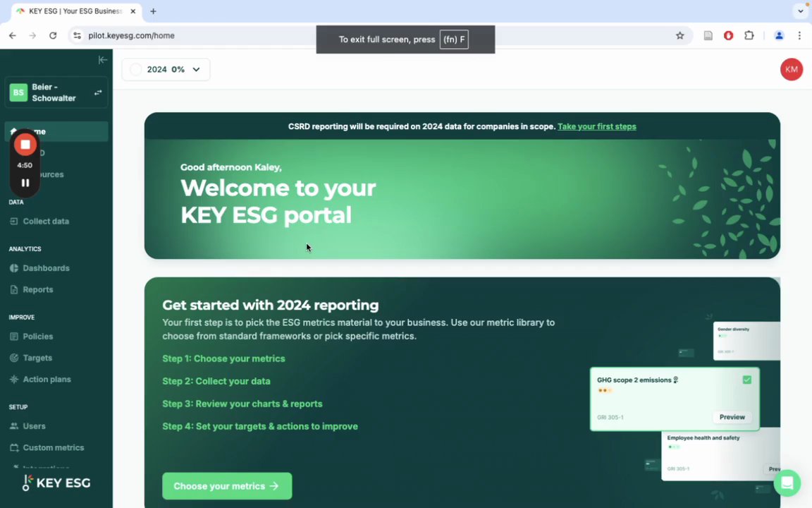Viewport: 812px width, 508px height.
Task: Open a new browser tab
Action: [x=153, y=11]
